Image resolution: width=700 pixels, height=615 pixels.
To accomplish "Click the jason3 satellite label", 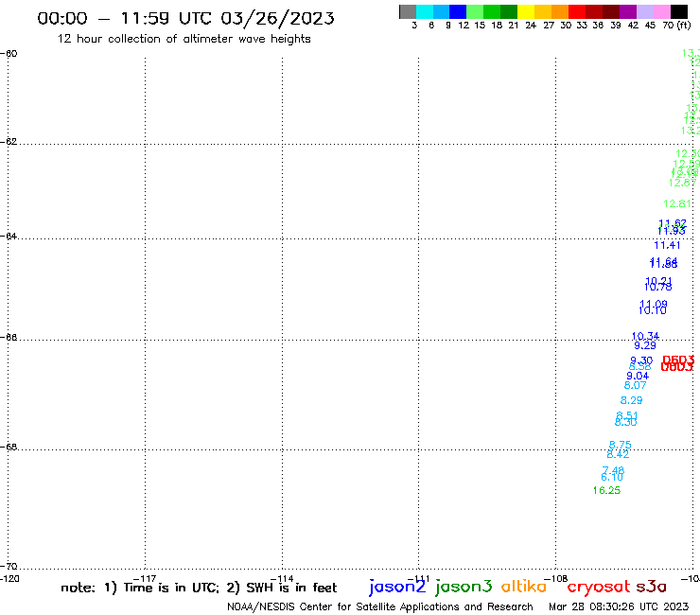I will click(464, 587).
